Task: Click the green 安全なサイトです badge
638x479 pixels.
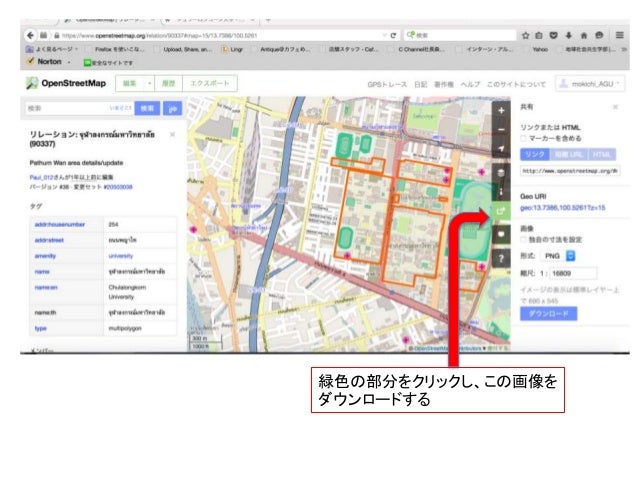Action: pyautogui.click(x=108, y=63)
